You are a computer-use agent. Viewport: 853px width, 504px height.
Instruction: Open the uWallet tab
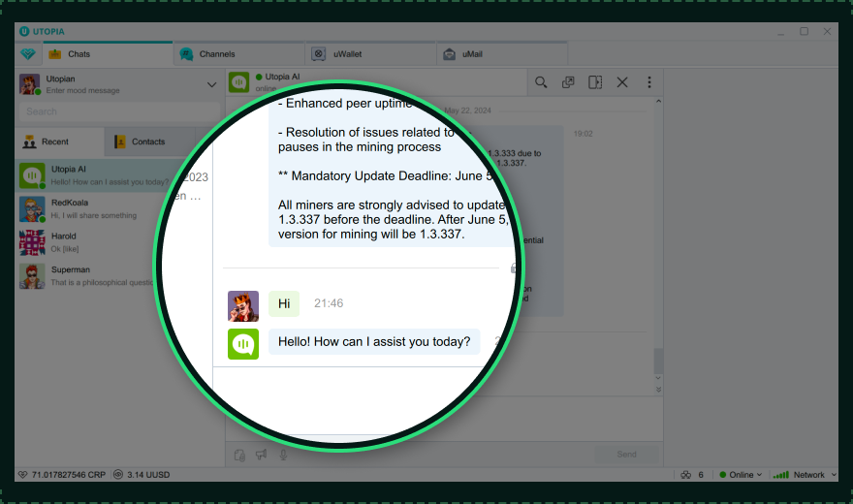tap(371, 54)
